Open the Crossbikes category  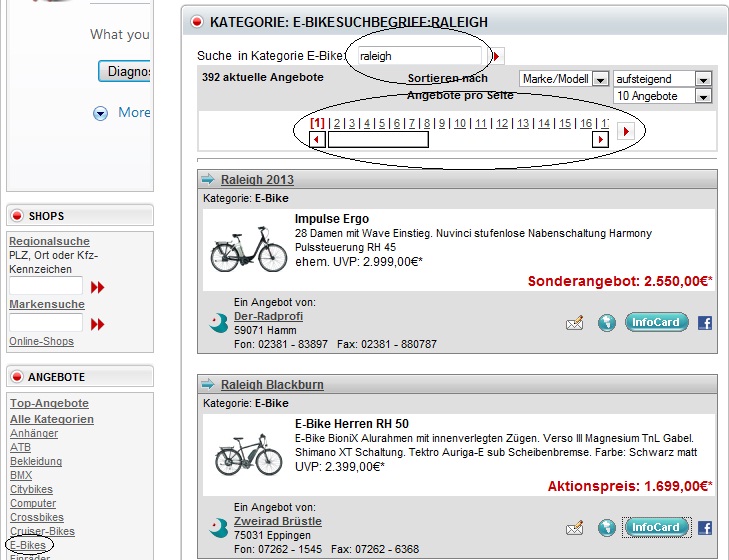[x=37, y=517]
